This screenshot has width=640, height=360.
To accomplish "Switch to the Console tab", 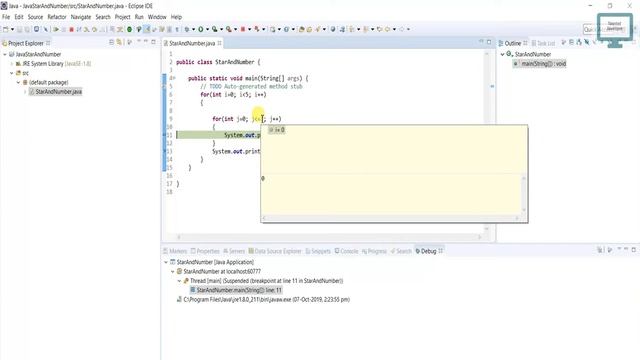I will [x=346, y=251].
